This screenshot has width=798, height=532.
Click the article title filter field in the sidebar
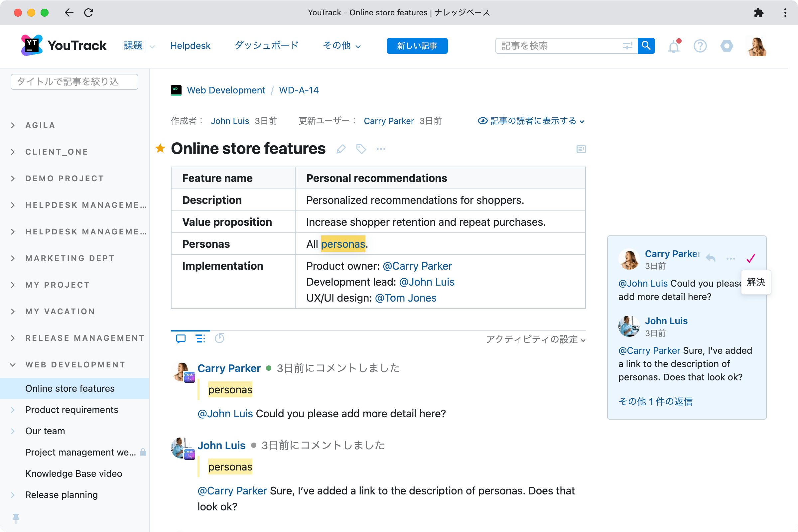[x=74, y=82]
